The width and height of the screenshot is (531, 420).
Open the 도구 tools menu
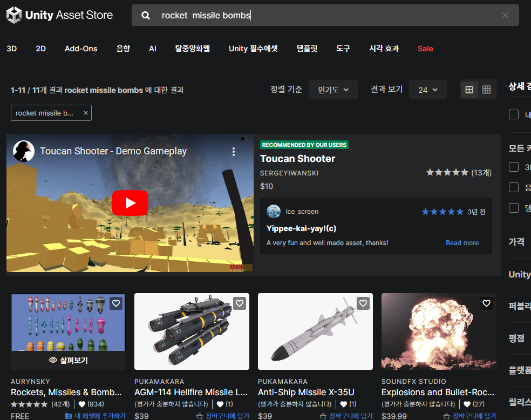point(343,49)
